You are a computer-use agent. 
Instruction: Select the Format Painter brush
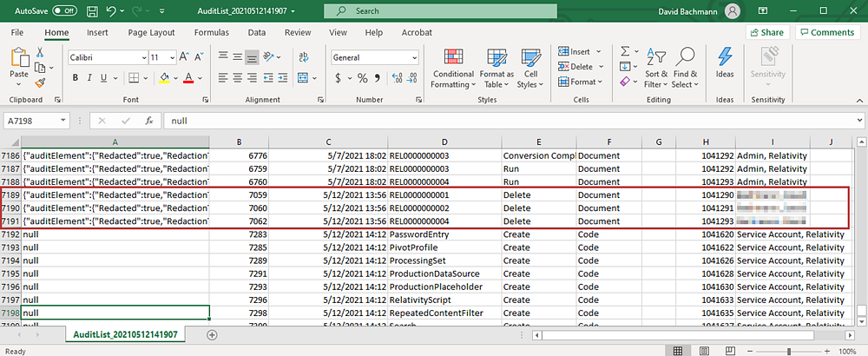click(40, 82)
